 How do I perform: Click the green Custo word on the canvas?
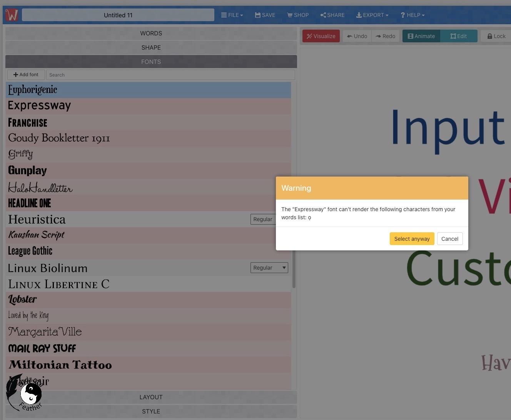tap(459, 268)
